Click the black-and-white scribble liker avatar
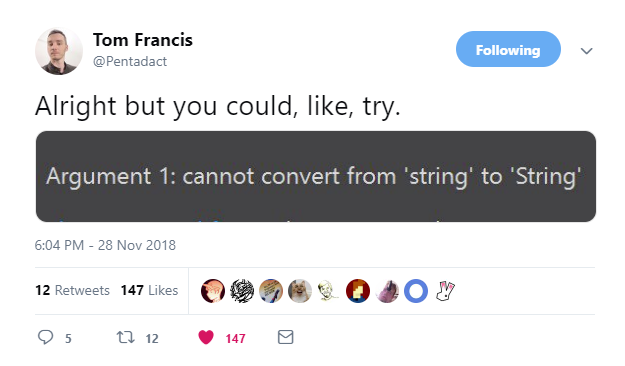The width and height of the screenshot is (625, 366). 242,291
